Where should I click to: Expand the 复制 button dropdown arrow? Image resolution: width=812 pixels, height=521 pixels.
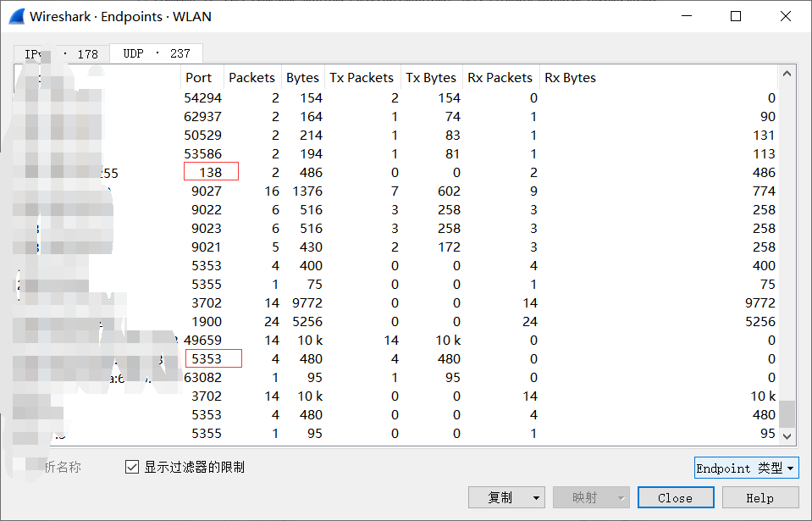pyautogui.click(x=536, y=497)
